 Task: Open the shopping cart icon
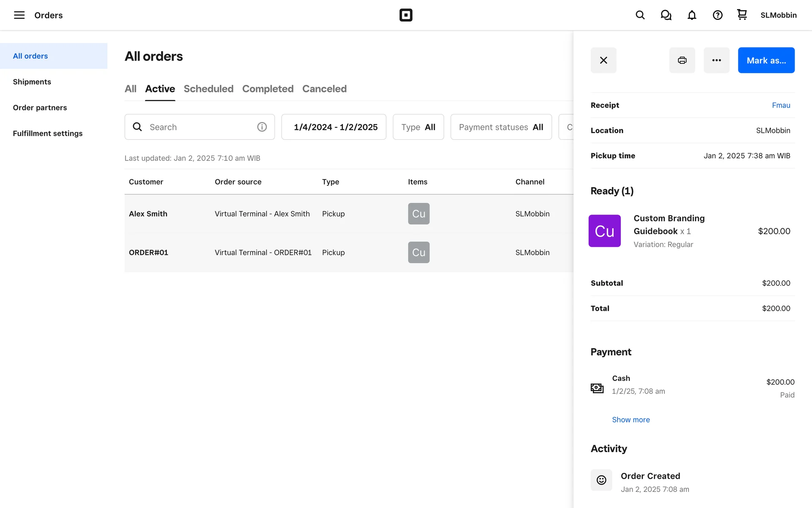742,15
